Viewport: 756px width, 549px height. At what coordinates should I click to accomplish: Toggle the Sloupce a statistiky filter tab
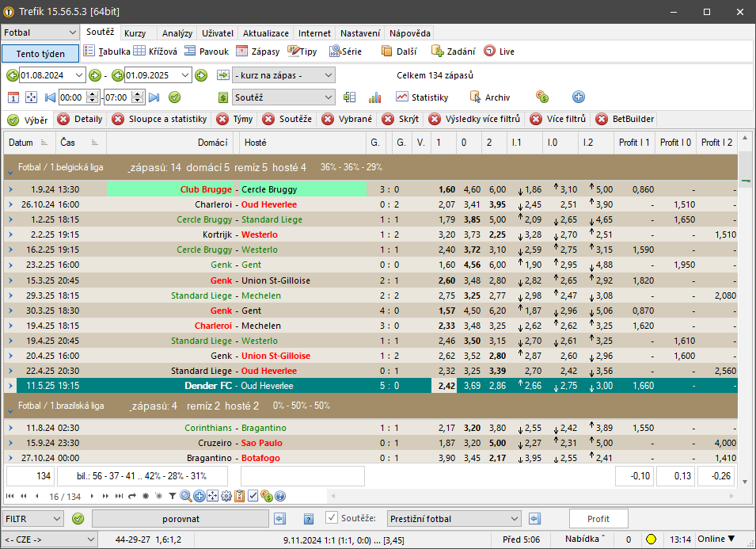click(160, 119)
